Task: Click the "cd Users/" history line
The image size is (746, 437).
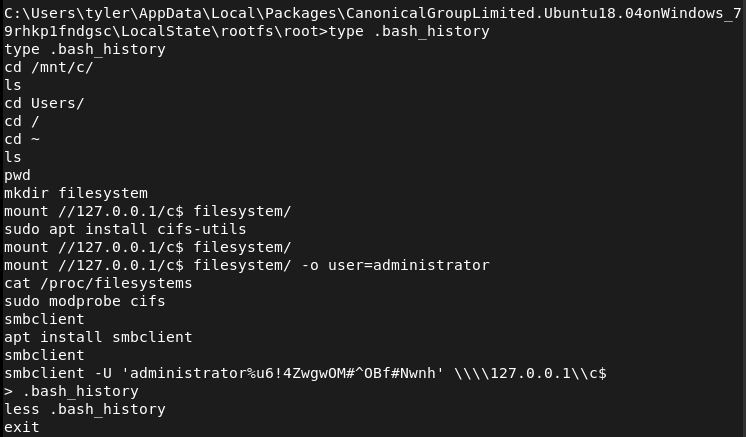Action: 44,103
